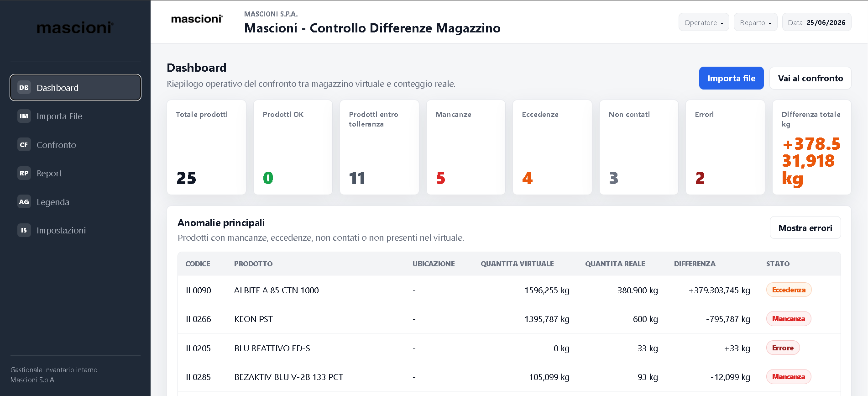The height and width of the screenshot is (396, 868).
Task: Click the CODICE column header
Action: coord(198,264)
